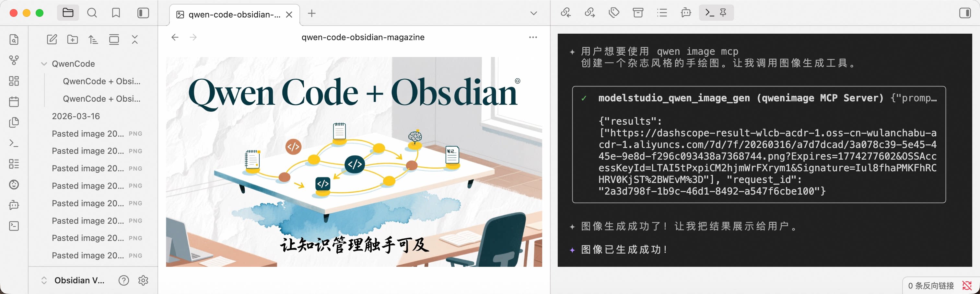The height and width of the screenshot is (294, 980).
Task: Click the smiley face ribbon icon
Action: [x=14, y=185]
